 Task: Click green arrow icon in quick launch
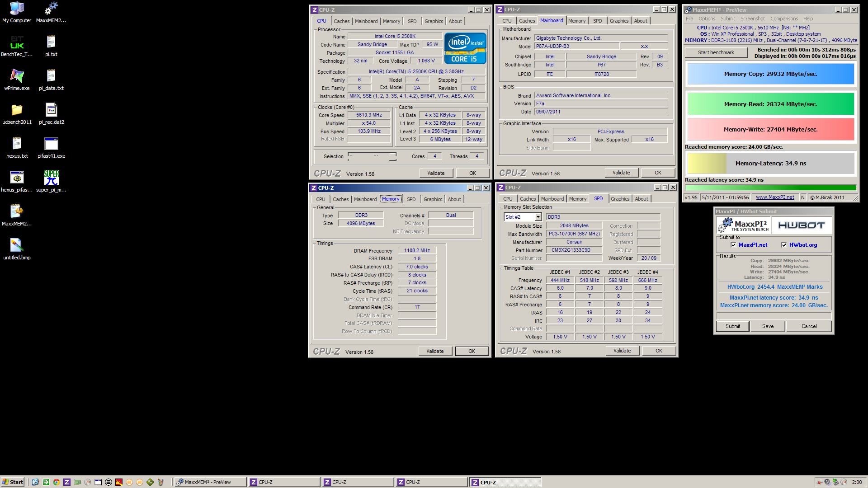(46, 482)
